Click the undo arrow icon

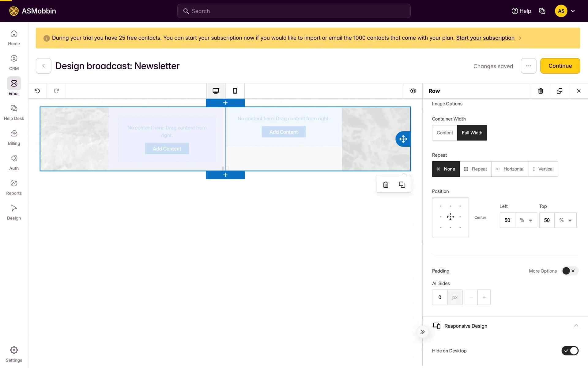(37, 91)
